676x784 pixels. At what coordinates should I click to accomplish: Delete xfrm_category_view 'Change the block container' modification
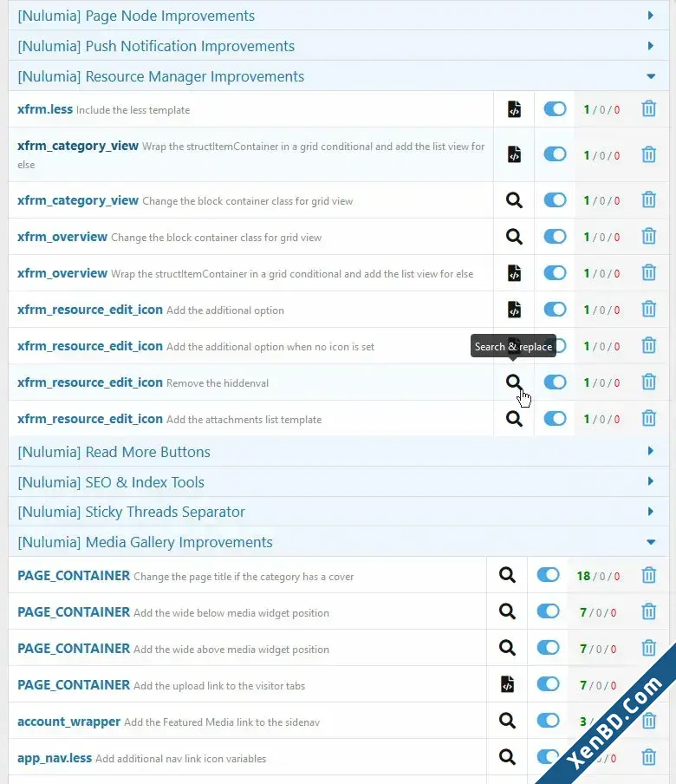tap(648, 200)
